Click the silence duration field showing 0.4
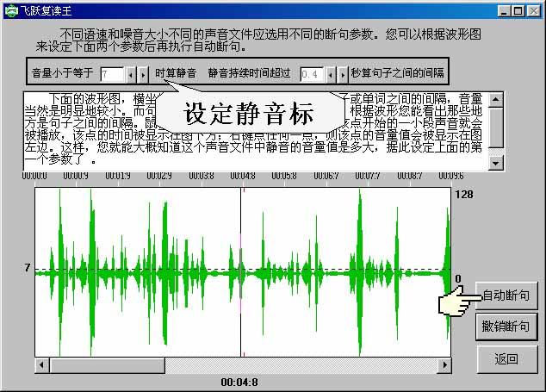The width and height of the screenshot is (546, 392). [311, 75]
